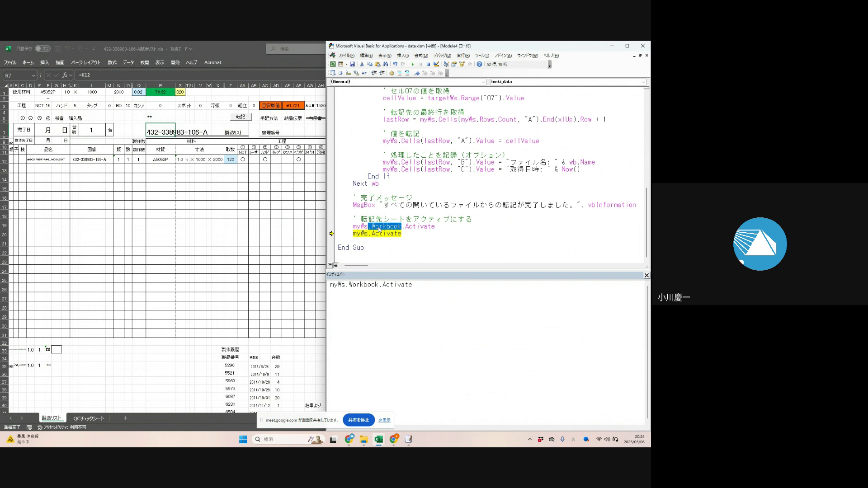
Task: Click Toggle Breakpoint hand icon
Action: [x=392, y=73]
